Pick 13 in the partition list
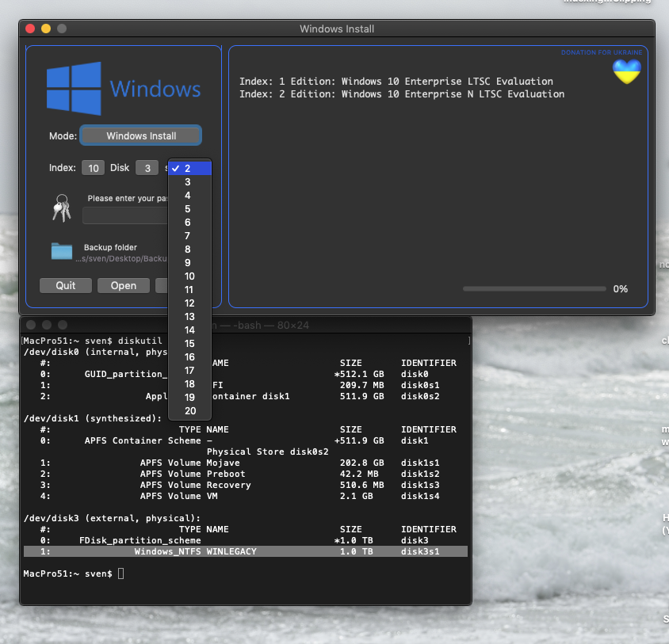The width and height of the screenshot is (669, 644). (x=190, y=317)
